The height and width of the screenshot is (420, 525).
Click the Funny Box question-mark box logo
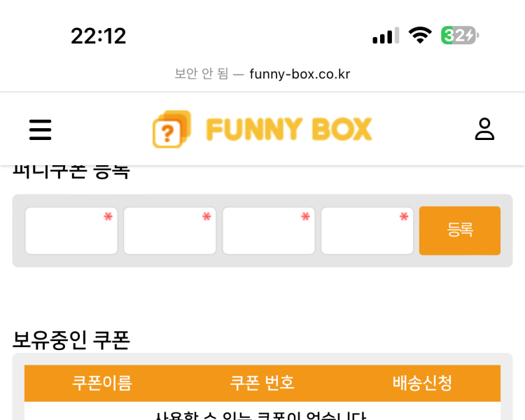tap(171, 129)
